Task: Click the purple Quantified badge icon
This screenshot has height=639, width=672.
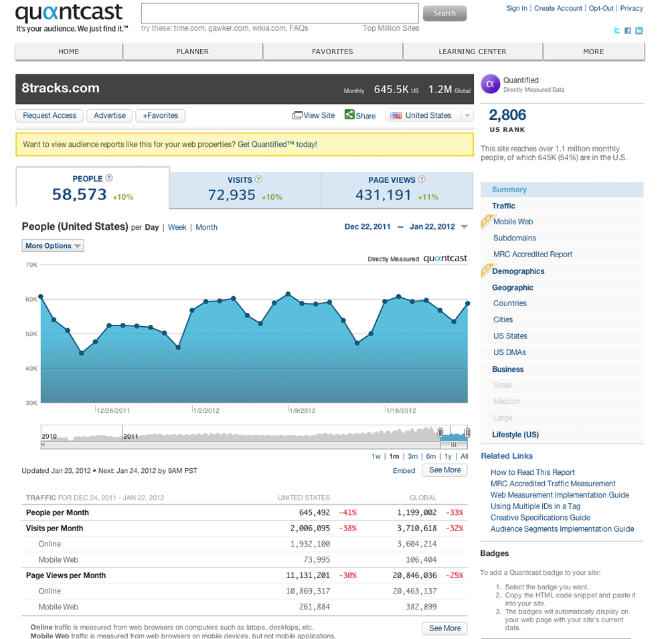Action: click(491, 84)
